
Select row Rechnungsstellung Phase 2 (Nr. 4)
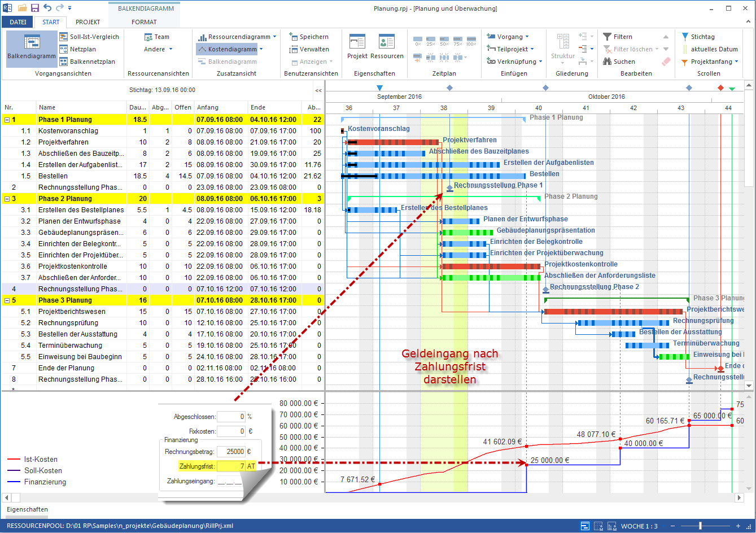point(163,289)
